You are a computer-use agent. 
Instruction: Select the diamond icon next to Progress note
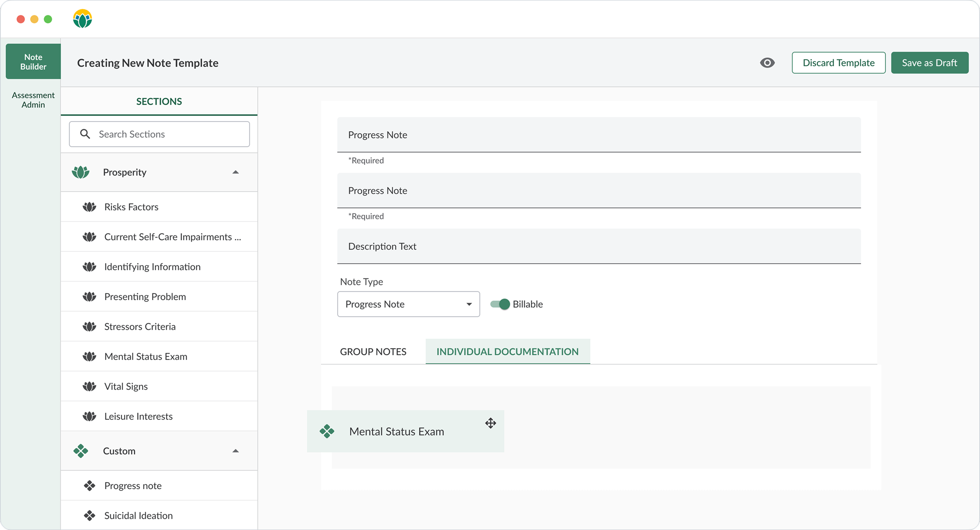89,485
